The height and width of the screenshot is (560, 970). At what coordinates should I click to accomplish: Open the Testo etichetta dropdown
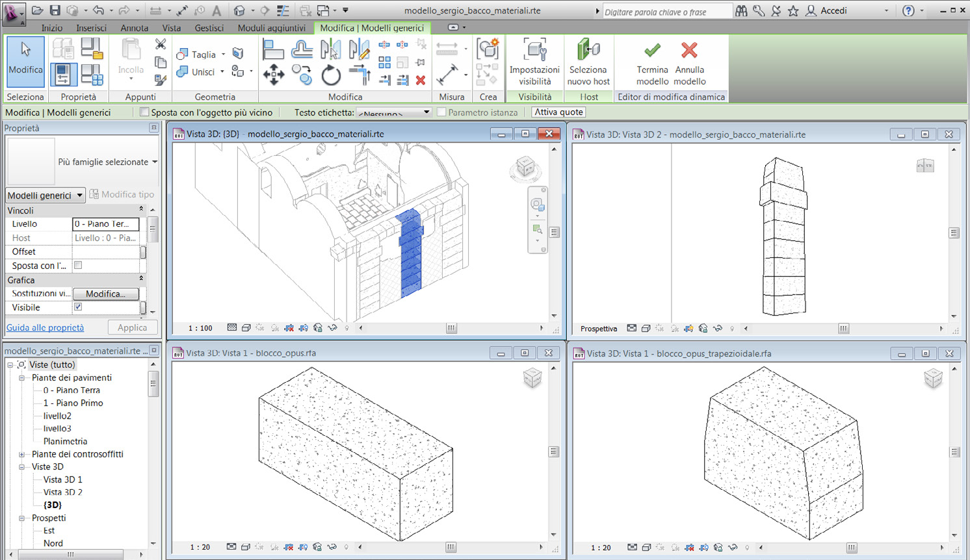(394, 112)
